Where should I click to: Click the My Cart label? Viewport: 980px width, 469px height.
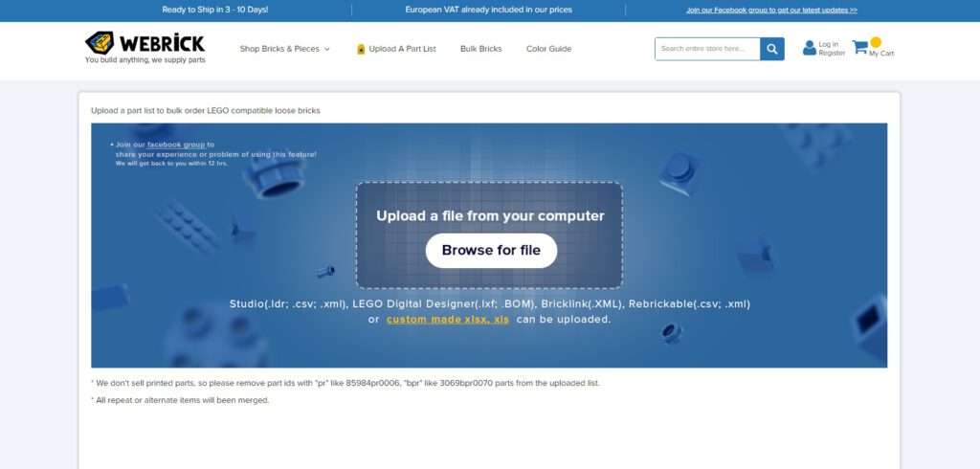pyautogui.click(x=881, y=54)
